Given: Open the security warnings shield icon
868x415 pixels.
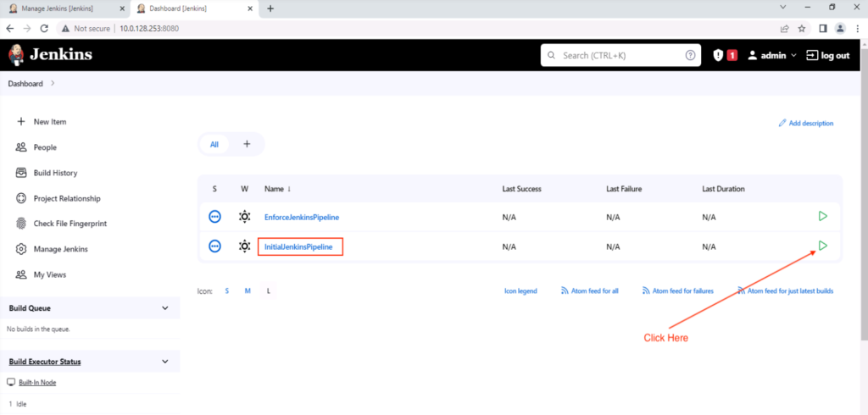Looking at the screenshot, I should point(718,55).
